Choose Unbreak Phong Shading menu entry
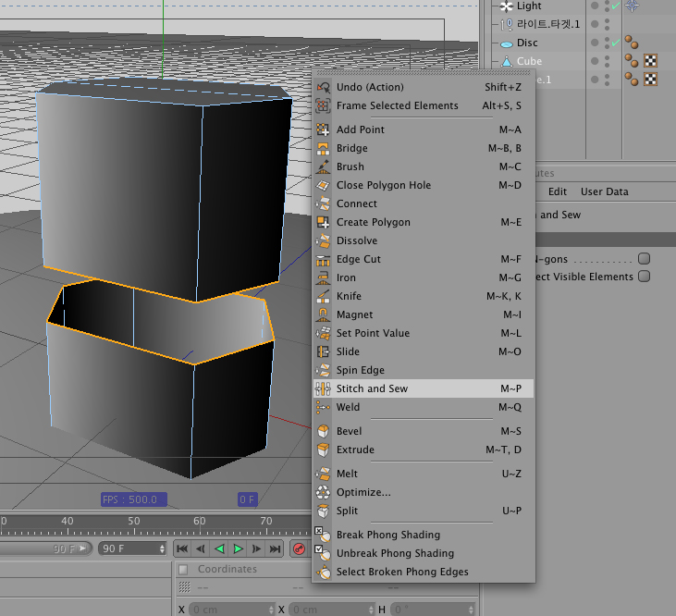Screen dimensions: 676x616 tap(395, 553)
